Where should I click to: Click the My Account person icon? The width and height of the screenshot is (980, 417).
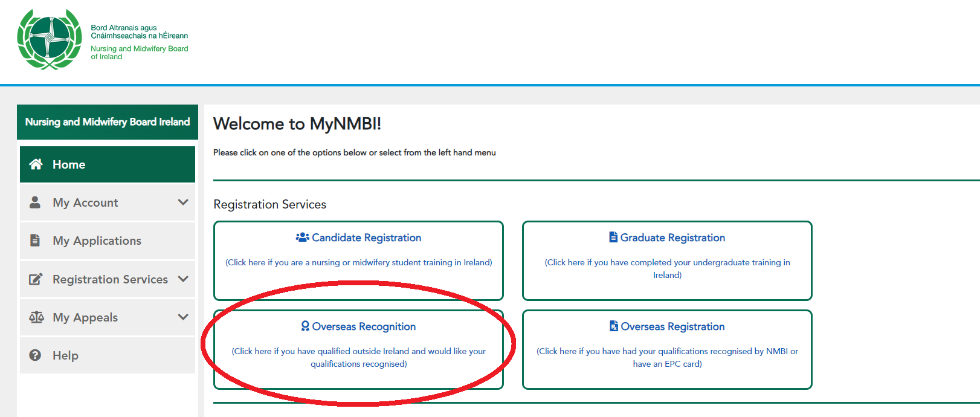(x=35, y=202)
